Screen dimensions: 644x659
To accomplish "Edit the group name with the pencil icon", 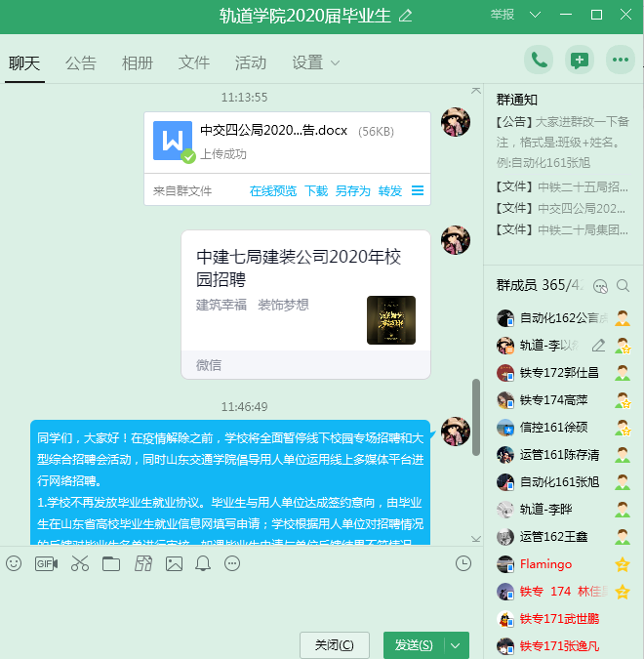I will point(406,15).
